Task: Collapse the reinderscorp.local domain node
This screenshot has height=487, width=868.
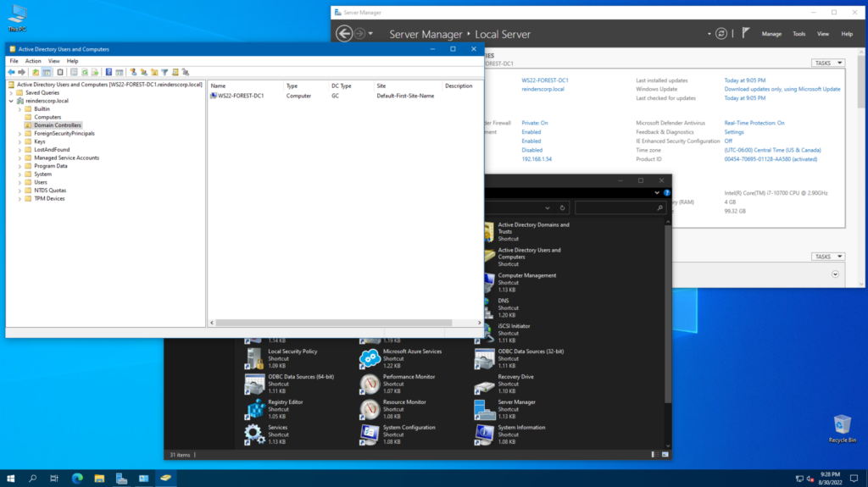Action: (x=11, y=102)
